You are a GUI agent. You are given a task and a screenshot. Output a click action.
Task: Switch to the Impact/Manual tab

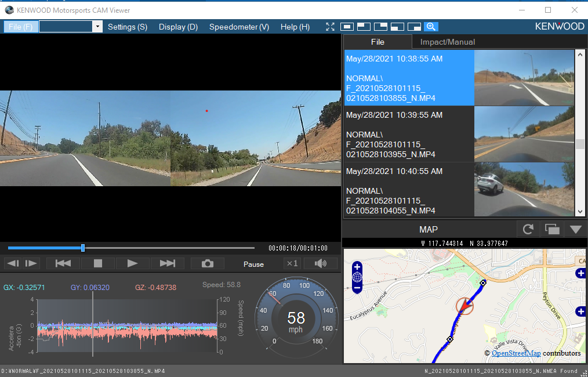pos(447,42)
